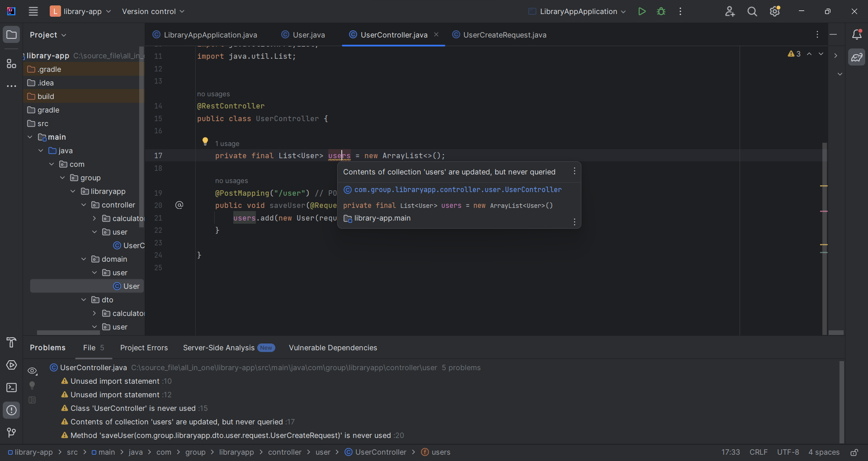Viewport: 868px width, 461px height.
Task: Show more tool windows ellipsis
Action: coord(11,86)
